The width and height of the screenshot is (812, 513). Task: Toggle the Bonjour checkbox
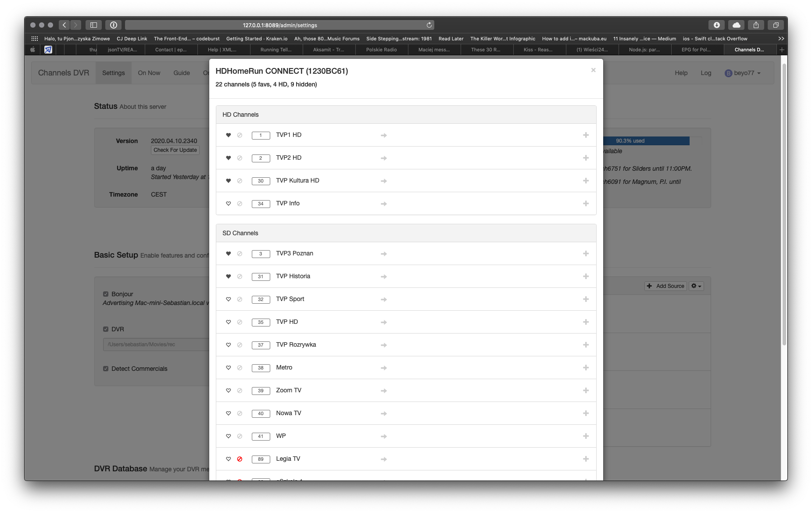[106, 294]
